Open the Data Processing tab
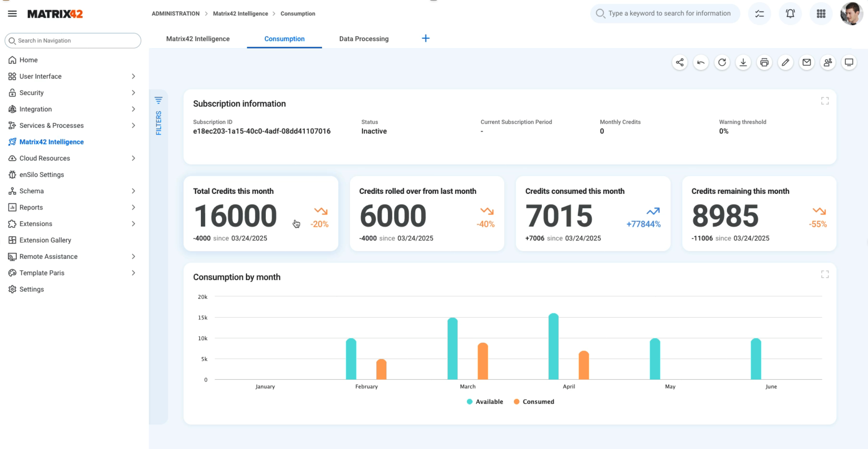 pyautogui.click(x=364, y=39)
